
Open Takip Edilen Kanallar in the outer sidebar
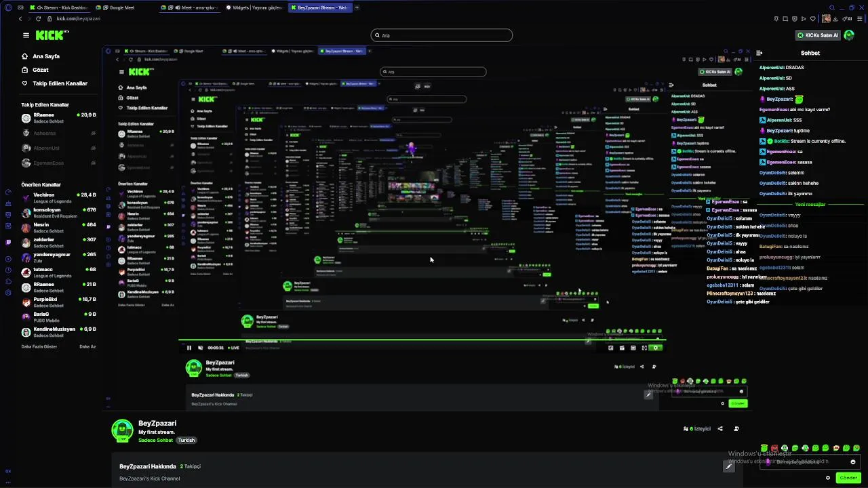pos(54,83)
